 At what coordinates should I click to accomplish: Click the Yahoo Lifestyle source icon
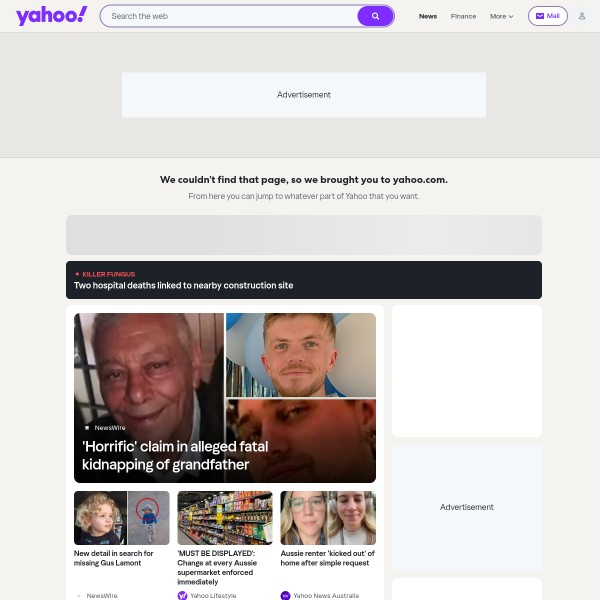coord(183,595)
